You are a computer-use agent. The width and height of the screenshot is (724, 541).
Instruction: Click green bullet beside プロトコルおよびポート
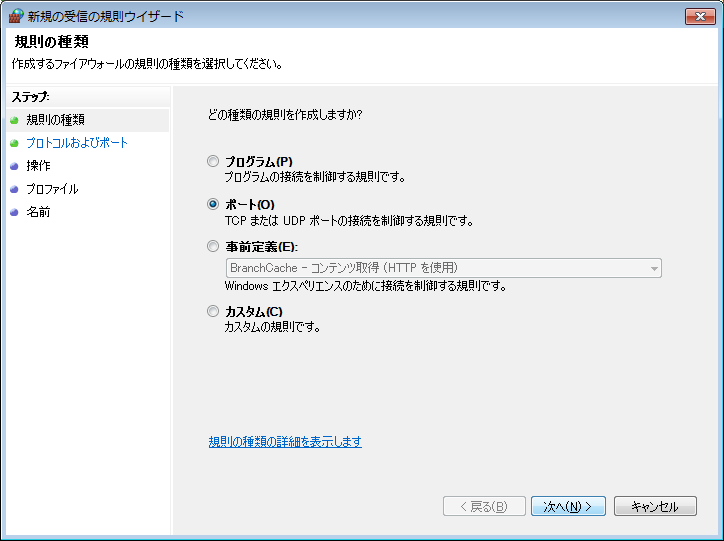coord(14,144)
